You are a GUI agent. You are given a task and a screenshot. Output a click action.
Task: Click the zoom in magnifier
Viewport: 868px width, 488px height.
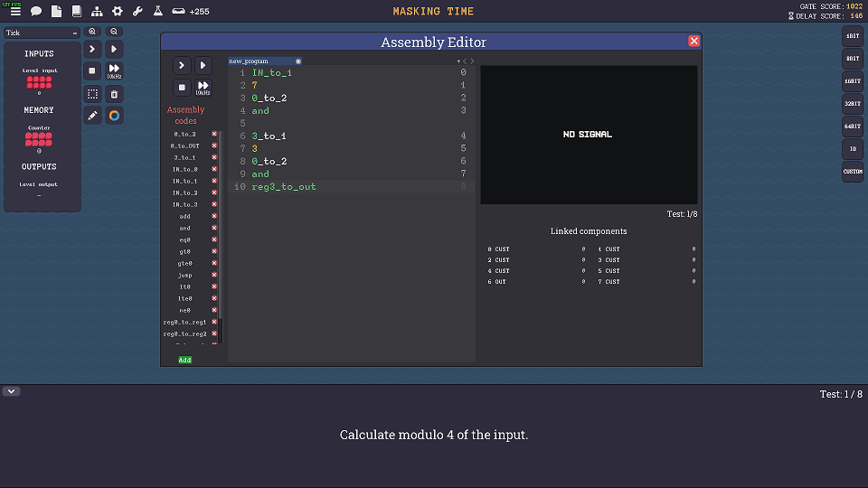[92, 32]
